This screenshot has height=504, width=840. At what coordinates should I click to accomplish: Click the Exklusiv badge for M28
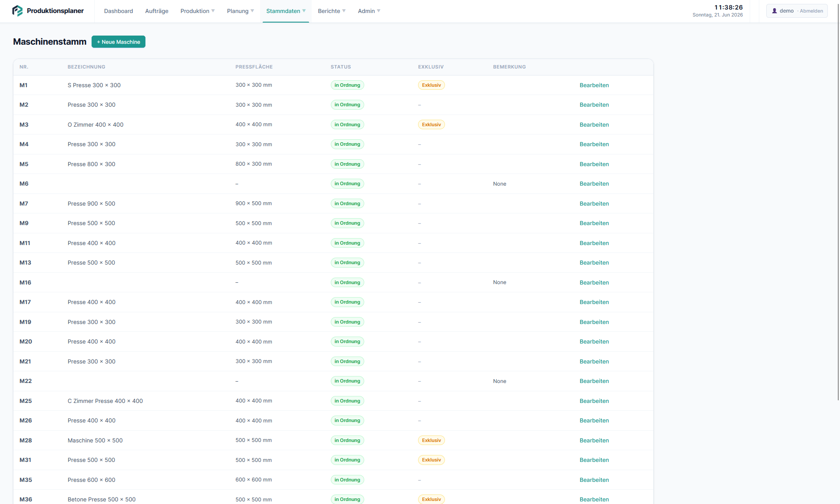point(431,440)
